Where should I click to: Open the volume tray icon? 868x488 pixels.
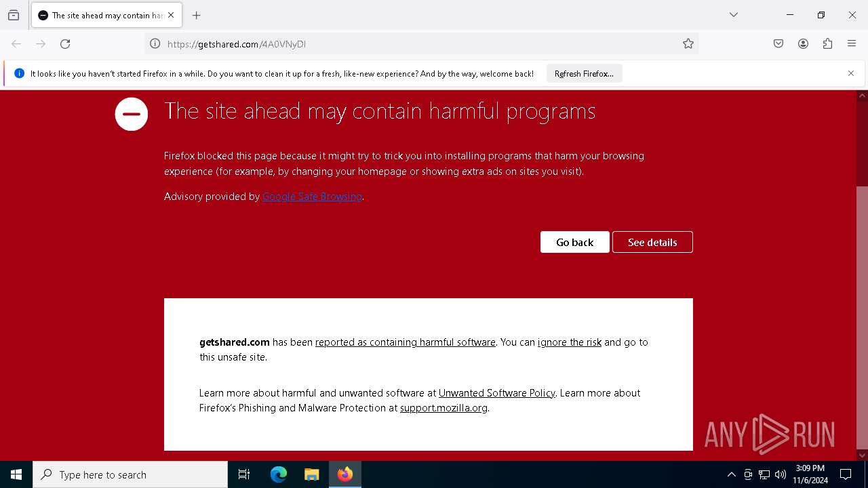(781, 474)
